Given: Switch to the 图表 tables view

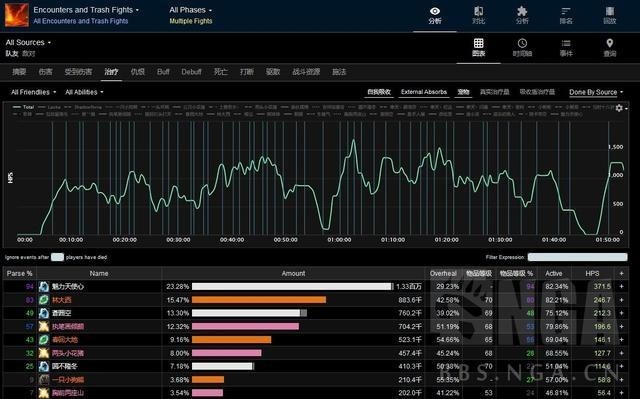Looking at the screenshot, I should pos(478,47).
